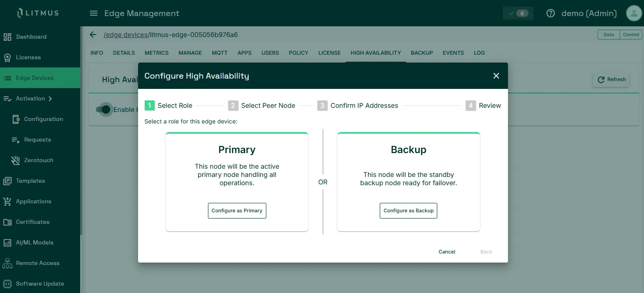The height and width of the screenshot is (293, 644).
Task: Toggle the Enable High Availability switch
Action: click(104, 109)
